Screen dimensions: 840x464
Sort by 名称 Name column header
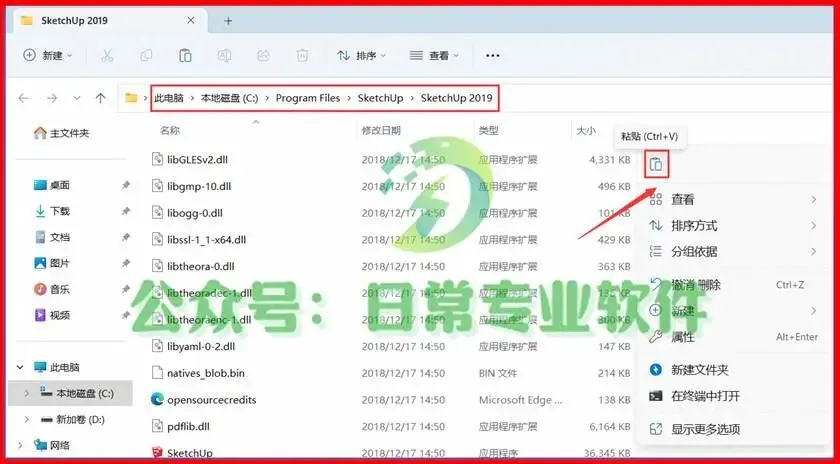coord(170,130)
